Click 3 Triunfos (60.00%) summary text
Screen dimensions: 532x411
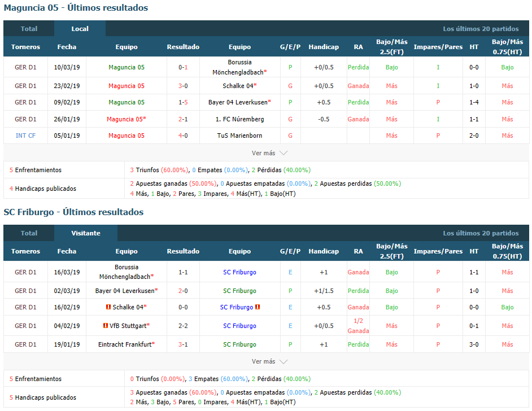point(159,170)
